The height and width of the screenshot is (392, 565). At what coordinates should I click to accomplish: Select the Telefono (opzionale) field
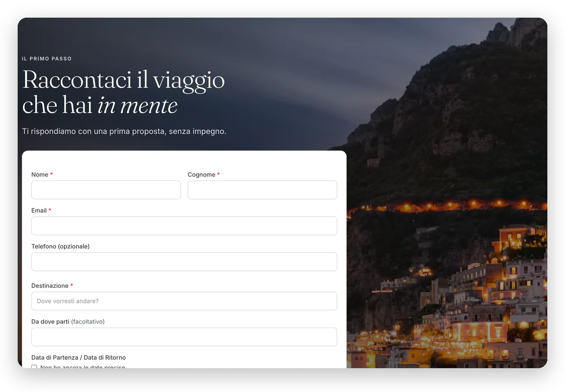tap(184, 262)
